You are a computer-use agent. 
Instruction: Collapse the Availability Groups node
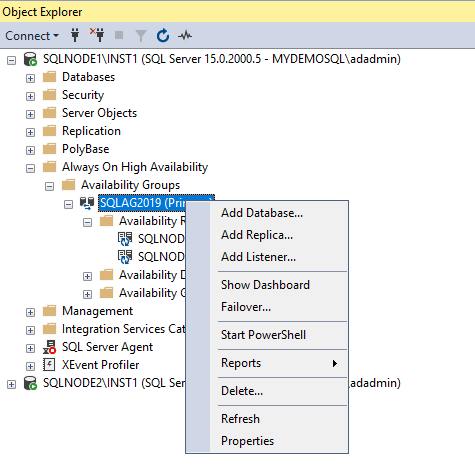pyautogui.click(x=49, y=186)
